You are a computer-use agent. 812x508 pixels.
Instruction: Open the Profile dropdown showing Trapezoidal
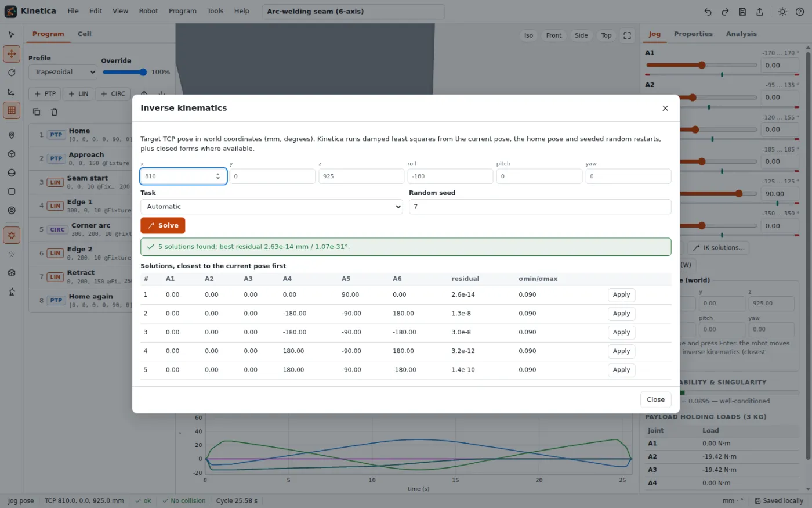(x=63, y=72)
